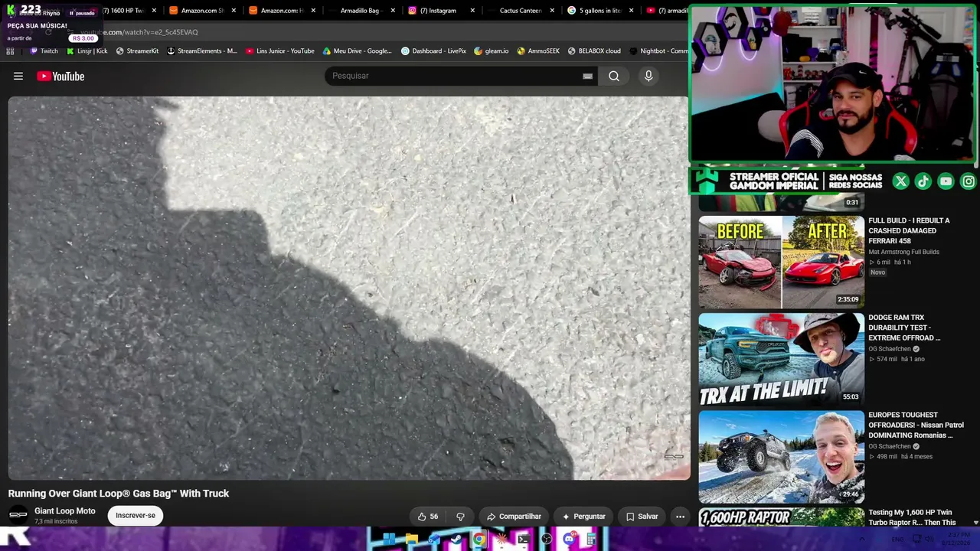Open the Twitch bookmark
Image resolution: width=980 pixels, height=551 pixels.
(44, 51)
